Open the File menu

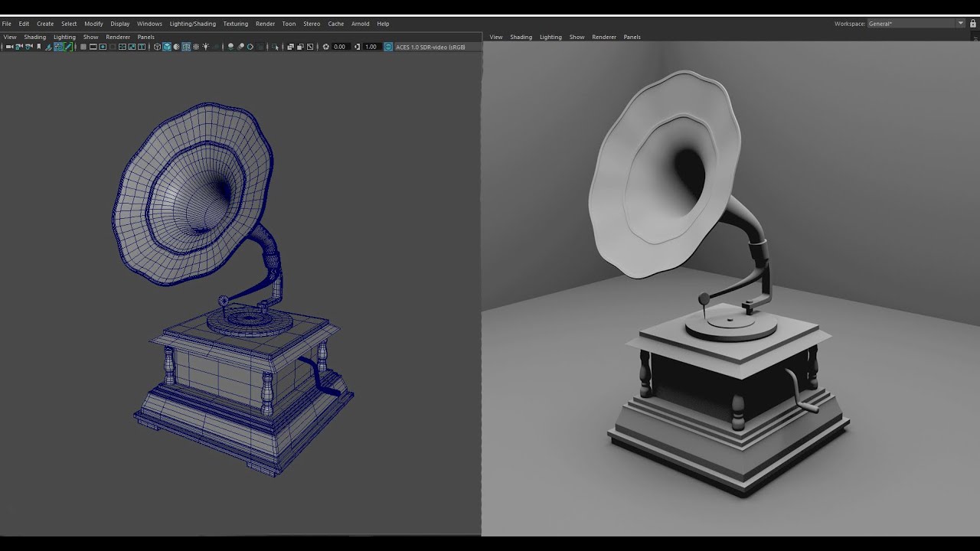6,24
